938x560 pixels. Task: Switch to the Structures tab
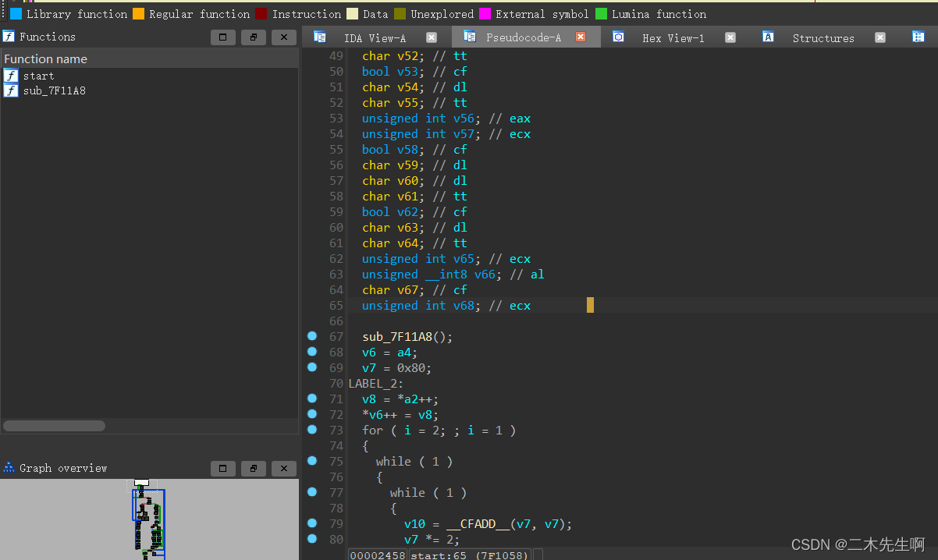point(823,36)
